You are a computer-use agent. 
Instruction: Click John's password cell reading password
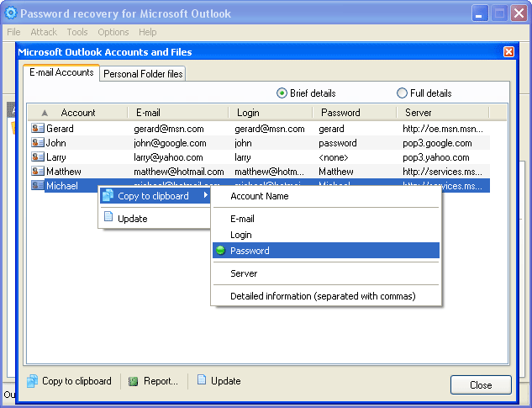point(338,143)
